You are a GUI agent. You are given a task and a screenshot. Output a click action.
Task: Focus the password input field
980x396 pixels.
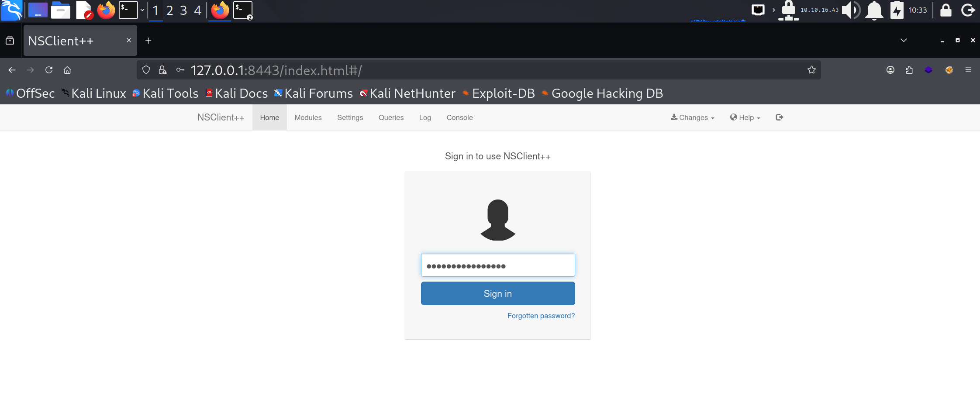[498, 265]
